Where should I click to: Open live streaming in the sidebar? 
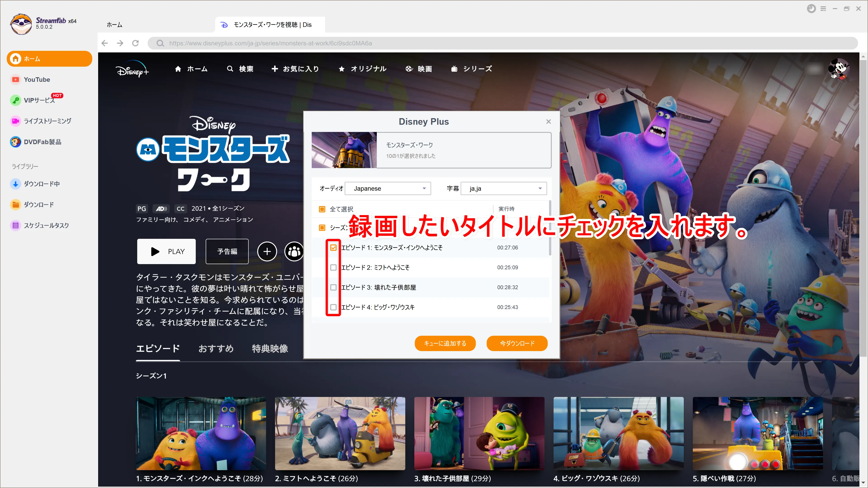(x=41, y=121)
